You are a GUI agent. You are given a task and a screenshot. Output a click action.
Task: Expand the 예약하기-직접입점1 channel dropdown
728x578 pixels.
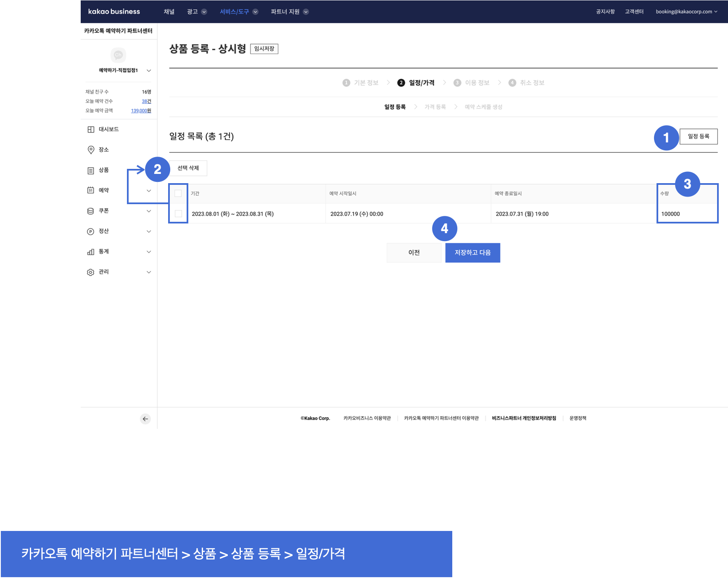tap(149, 71)
